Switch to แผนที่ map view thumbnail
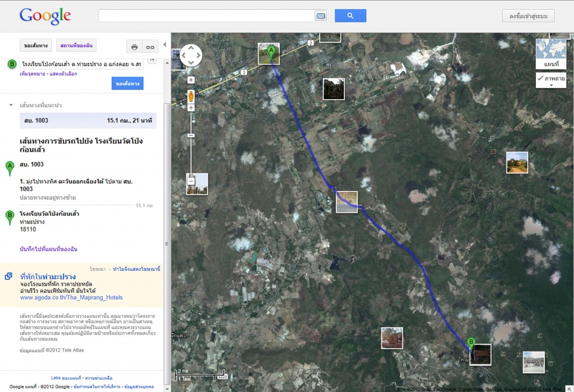The width and height of the screenshot is (574, 392). pyautogui.click(x=551, y=54)
